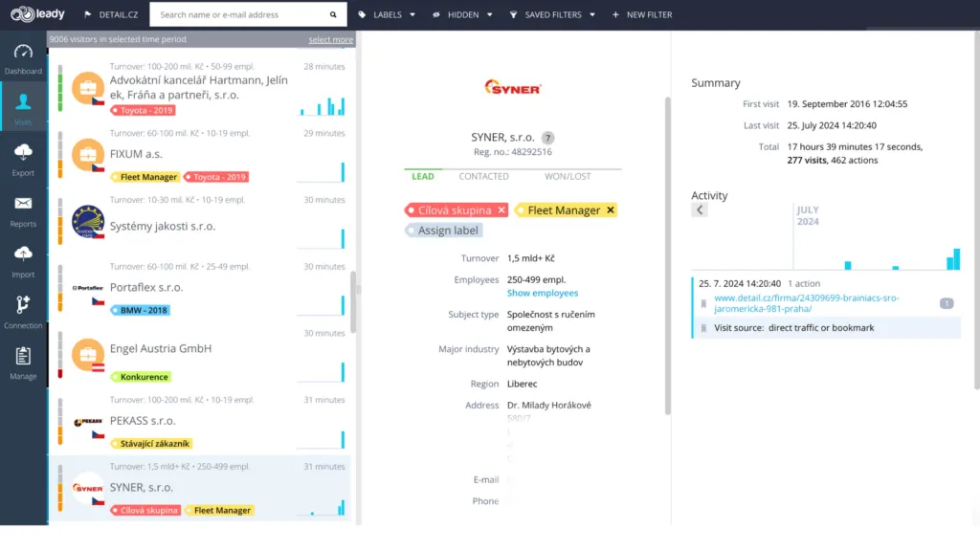Click the BMW - 2018 label
Image resolution: width=980 pixels, height=551 pixels.
point(140,310)
